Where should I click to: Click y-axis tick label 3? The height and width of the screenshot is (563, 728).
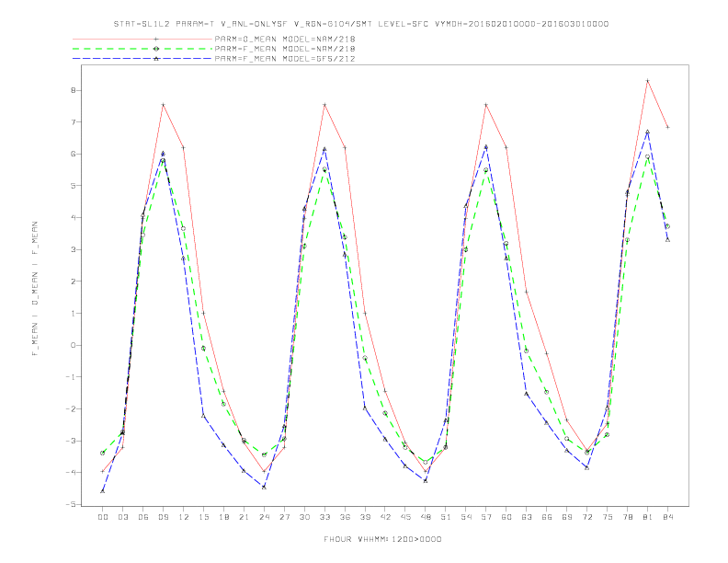tap(73, 249)
